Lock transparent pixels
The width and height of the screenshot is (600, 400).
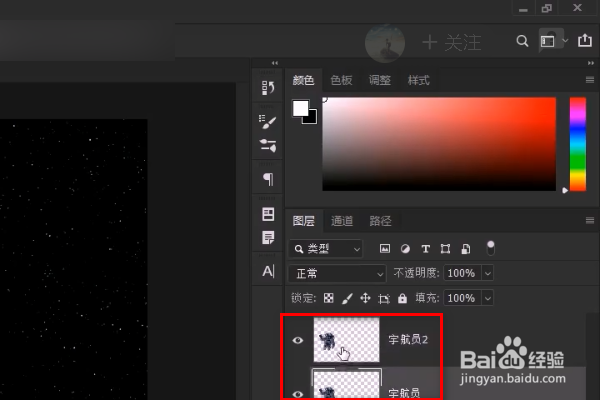click(x=328, y=298)
